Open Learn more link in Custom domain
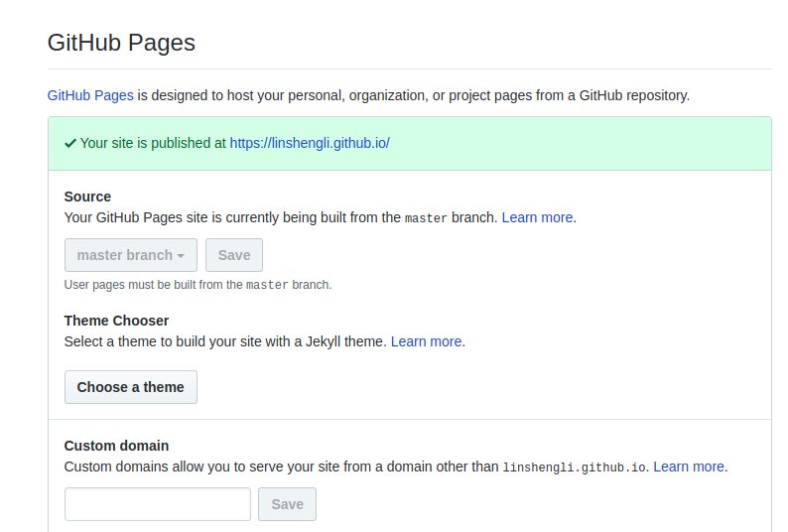Screen dimensions: 788x532 (x=689, y=467)
